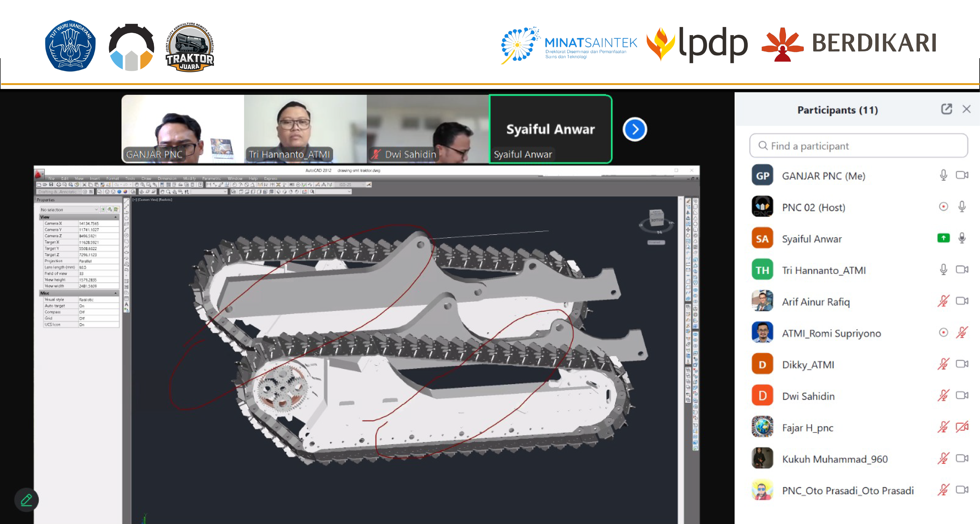Select the Conceptual orange sphere visual style icon

coord(125,192)
